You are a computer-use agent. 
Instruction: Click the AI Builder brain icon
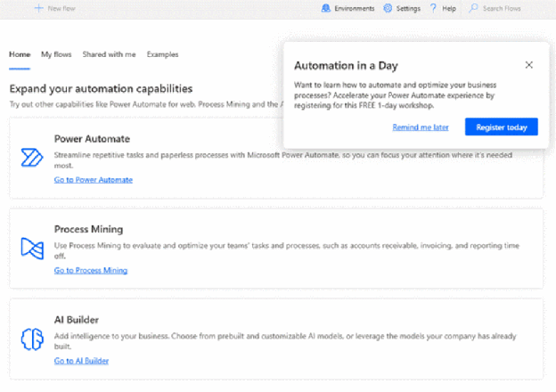tap(32, 339)
